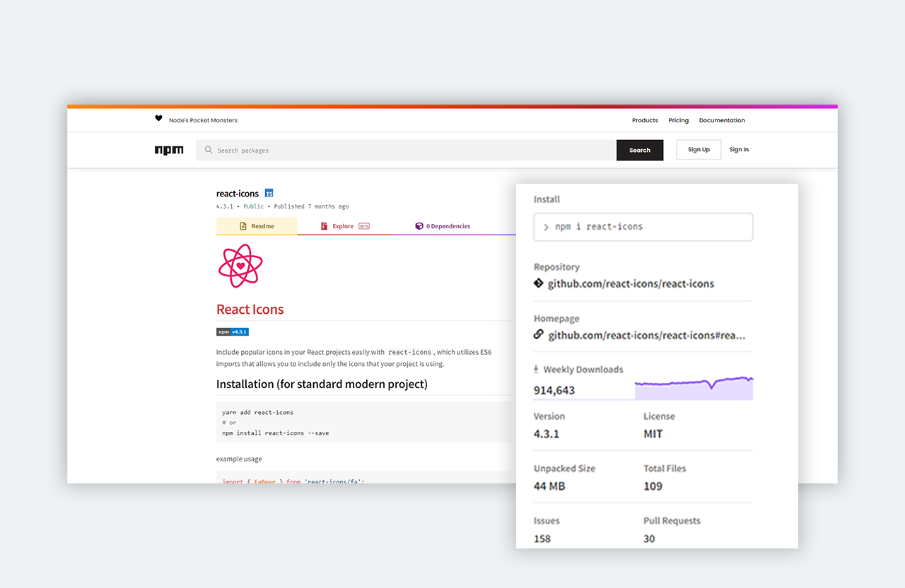Viewport: 905px width, 588px height.
Task: Click the search magnifier icon
Action: click(209, 150)
